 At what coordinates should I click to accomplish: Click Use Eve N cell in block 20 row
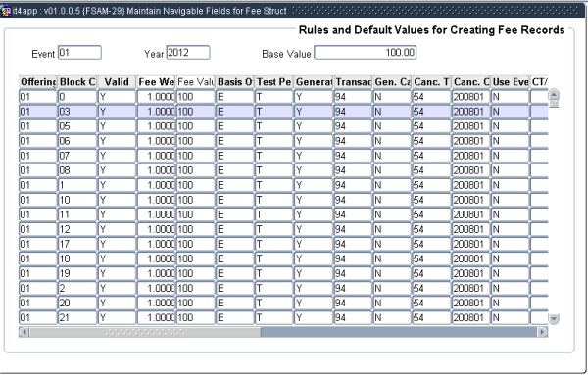[510, 304]
